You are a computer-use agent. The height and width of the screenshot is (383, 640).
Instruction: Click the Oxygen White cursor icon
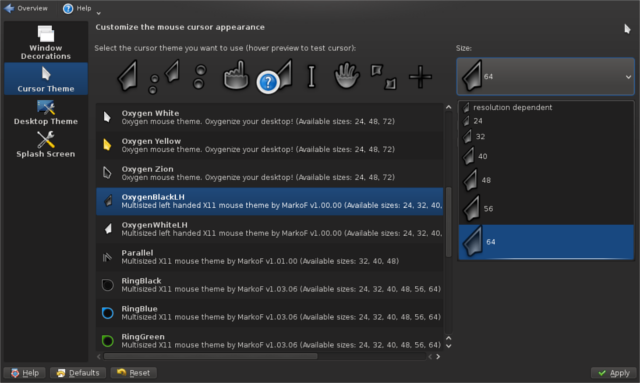click(x=107, y=117)
